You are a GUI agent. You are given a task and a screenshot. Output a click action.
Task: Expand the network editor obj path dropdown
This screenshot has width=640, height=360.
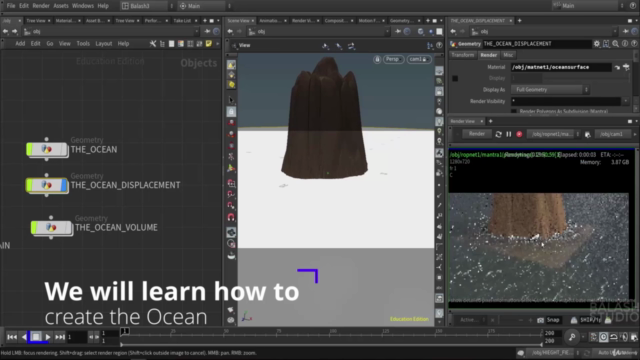tap(196, 31)
